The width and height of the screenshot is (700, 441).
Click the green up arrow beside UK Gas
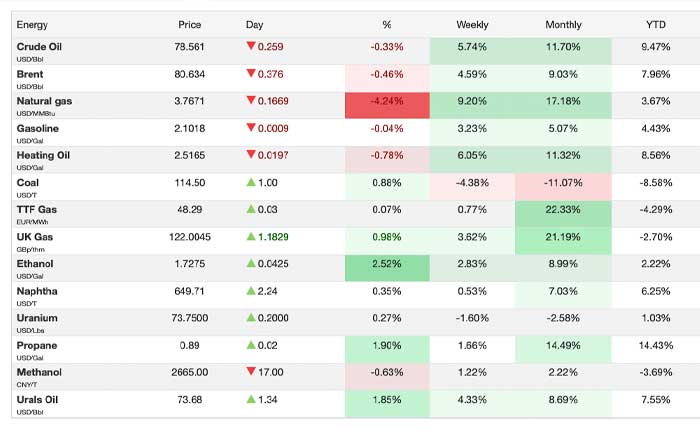pyautogui.click(x=250, y=236)
